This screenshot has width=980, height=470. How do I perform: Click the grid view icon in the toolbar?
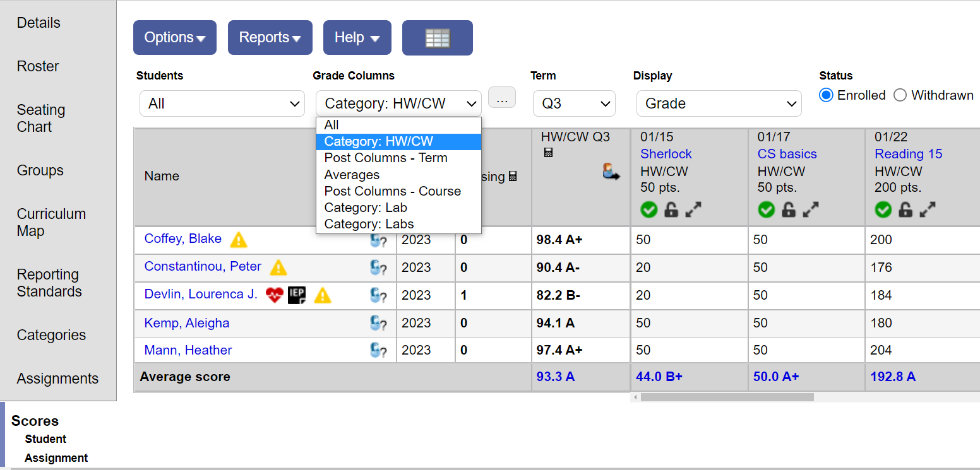pos(437,37)
